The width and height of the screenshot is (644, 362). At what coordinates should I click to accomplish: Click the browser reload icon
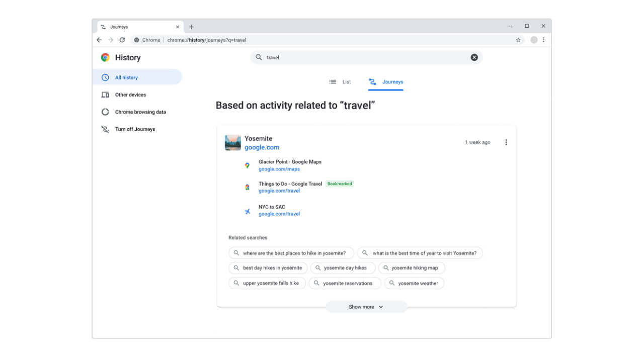click(x=122, y=40)
